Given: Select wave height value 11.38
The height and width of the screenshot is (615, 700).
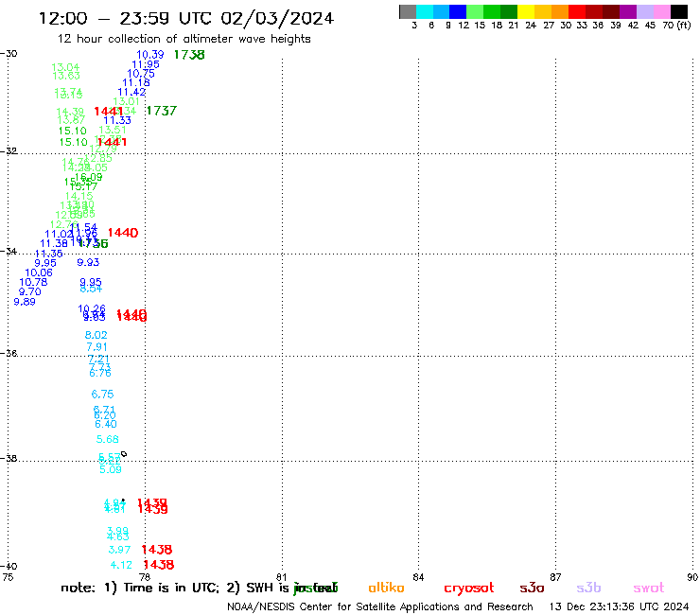Looking at the screenshot, I should click(54, 243).
